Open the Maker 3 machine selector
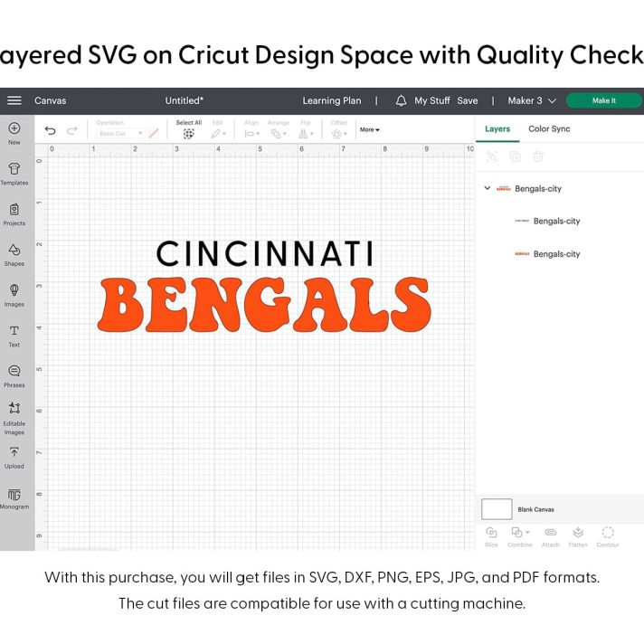The height and width of the screenshot is (644, 644). (x=532, y=100)
